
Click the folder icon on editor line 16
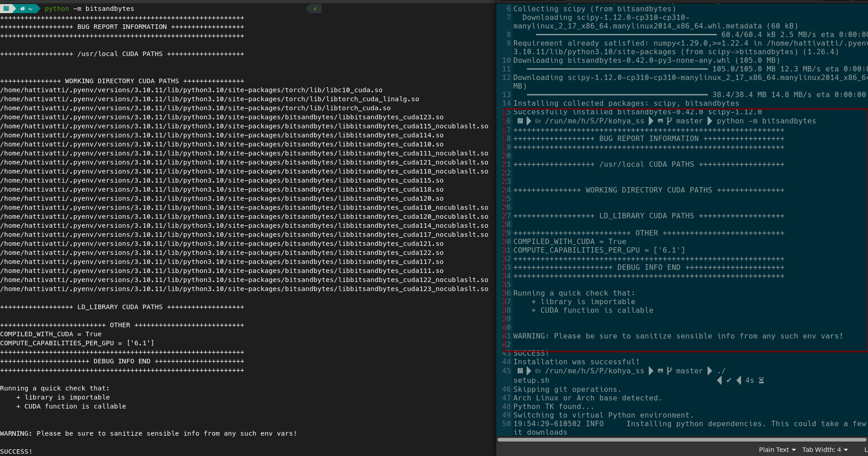pos(538,121)
